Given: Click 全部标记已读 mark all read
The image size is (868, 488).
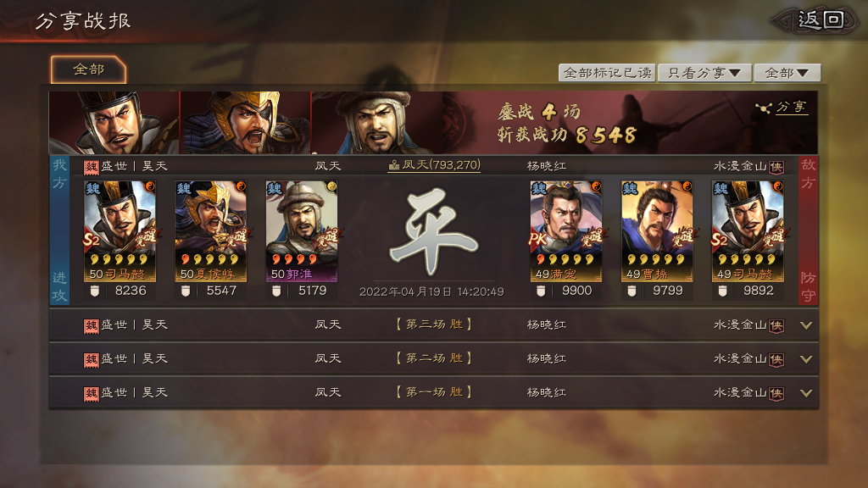Looking at the screenshot, I should pyautogui.click(x=607, y=73).
